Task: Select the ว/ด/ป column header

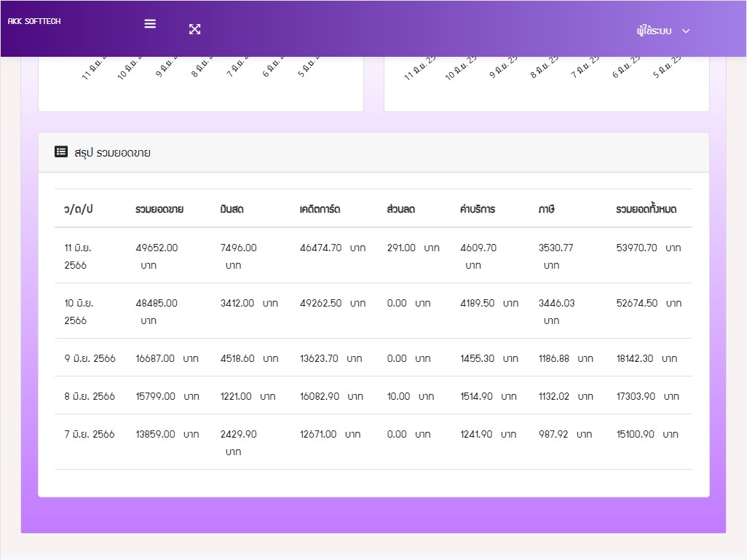Action: (x=79, y=209)
